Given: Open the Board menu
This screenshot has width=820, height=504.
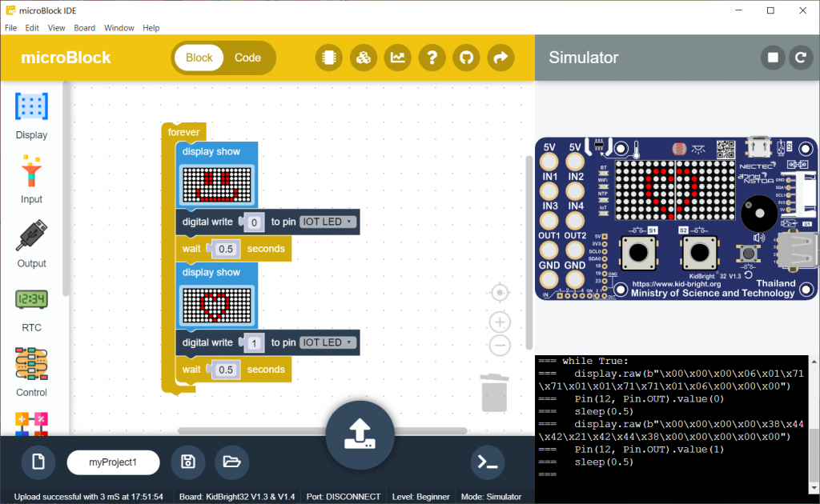Looking at the screenshot, I should pyautogui.click(x=84, y=28).
